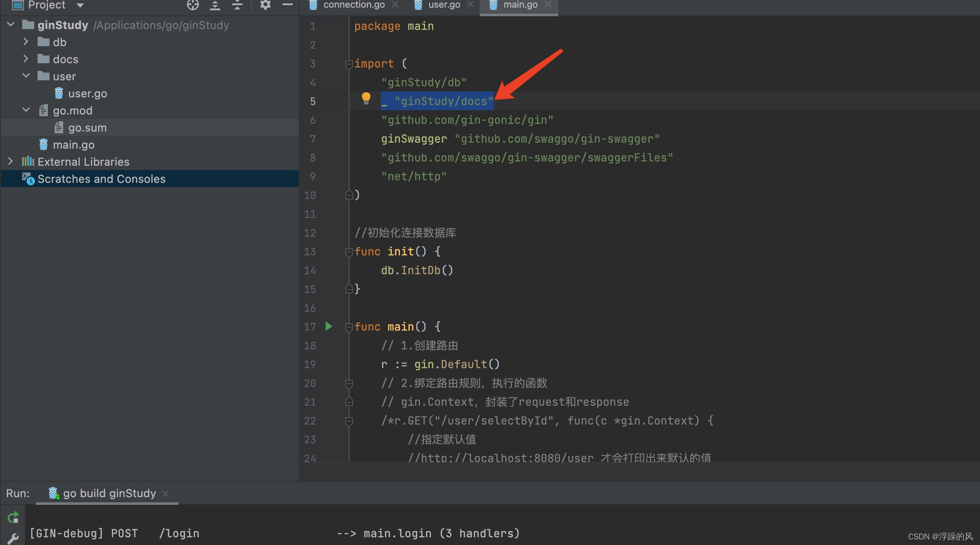Switch to the connection.go editor tab
Screen dimensions: 980x545
tap(354, 5)
